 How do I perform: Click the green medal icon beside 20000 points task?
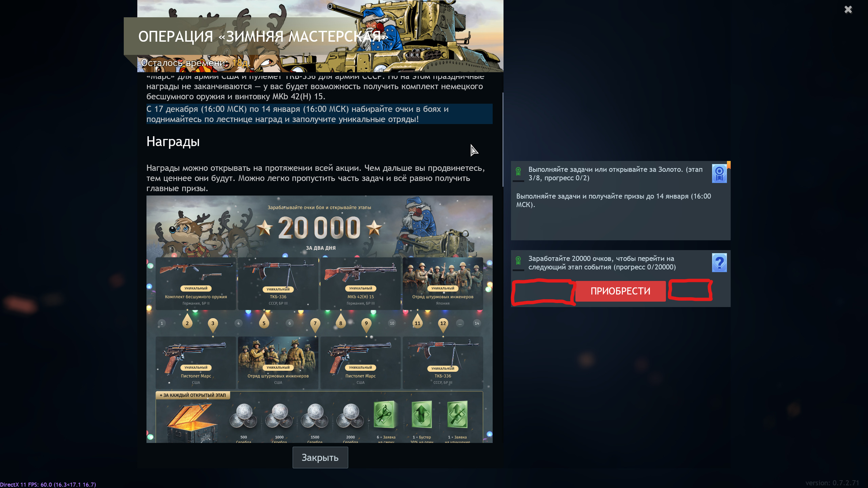click(518, 260)
